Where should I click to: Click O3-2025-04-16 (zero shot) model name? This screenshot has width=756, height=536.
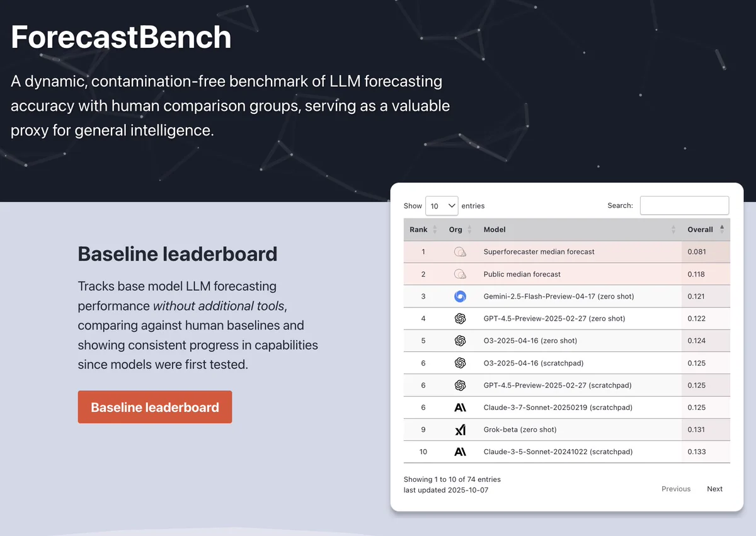530,341
